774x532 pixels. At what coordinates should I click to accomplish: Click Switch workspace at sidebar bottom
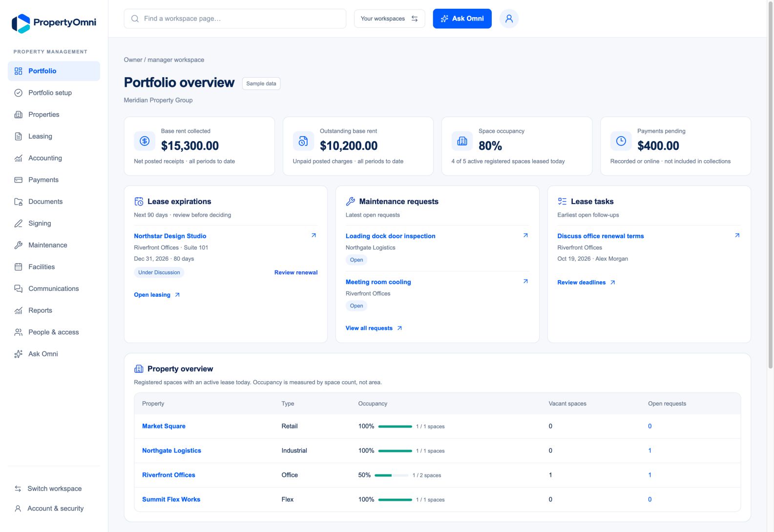click(54, 489)
